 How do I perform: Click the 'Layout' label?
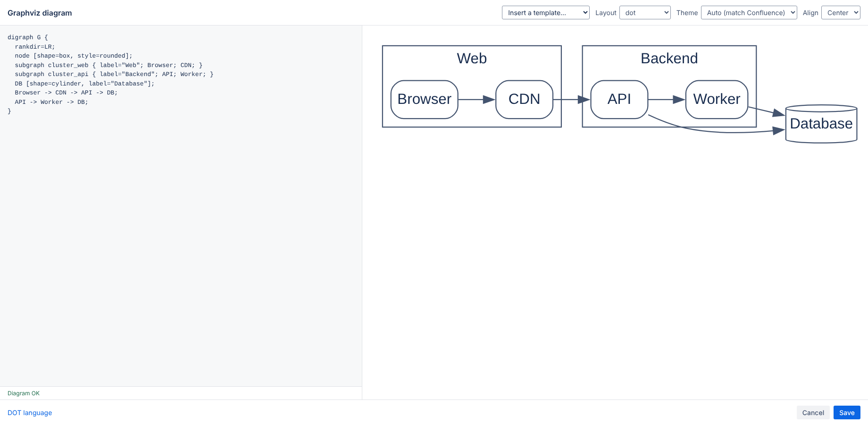[x=606, y=13]
